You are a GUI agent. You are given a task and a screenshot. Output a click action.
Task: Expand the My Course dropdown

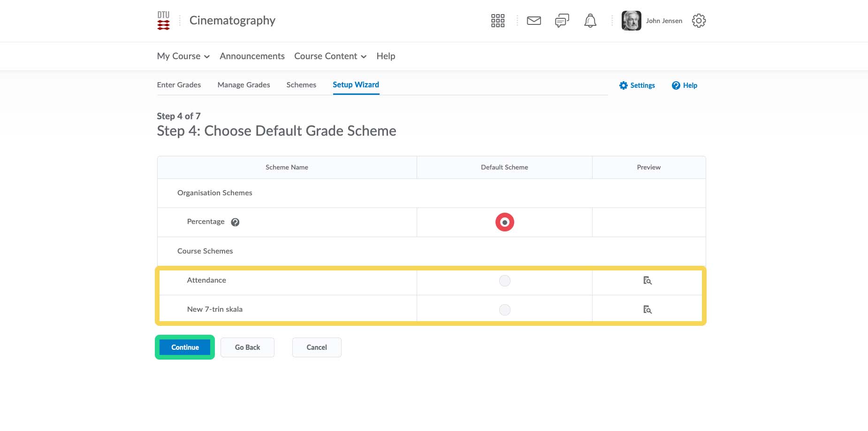point(183,56)
